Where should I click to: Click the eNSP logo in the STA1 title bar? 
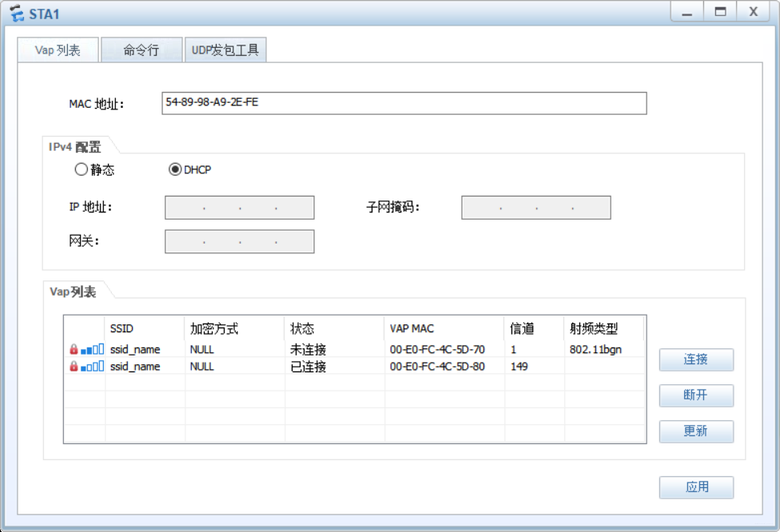(x=15, y=13)
